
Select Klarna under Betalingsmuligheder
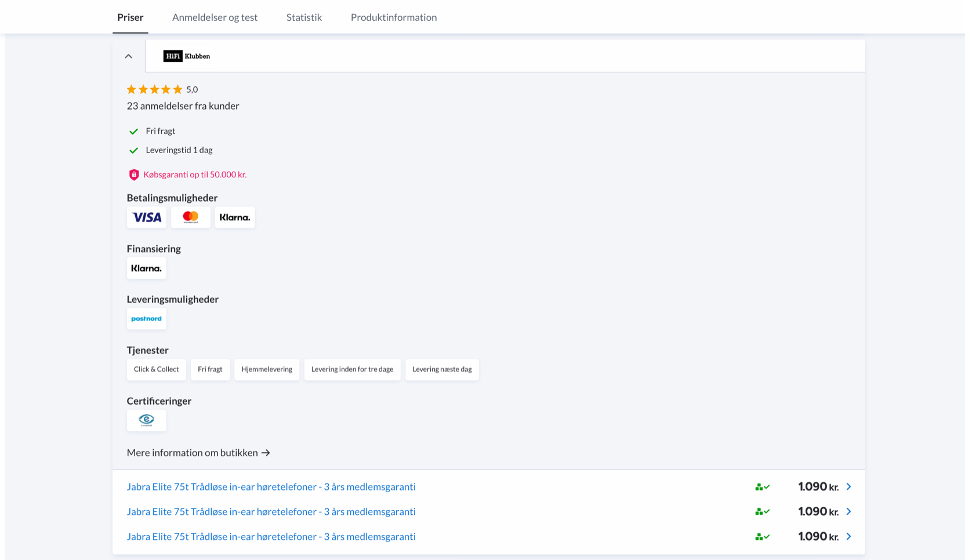point(235,217)
